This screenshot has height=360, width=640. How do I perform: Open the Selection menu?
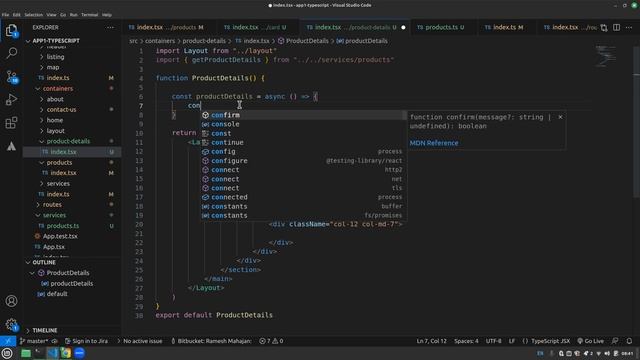[x=33, y=15]
